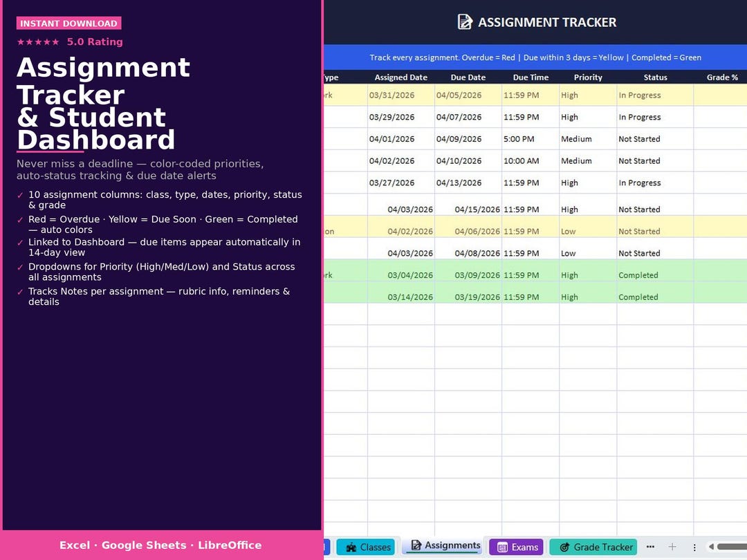Click the horizontal scrollbar thumb
The image size is (747, 560).
click(x=732, y=547)
